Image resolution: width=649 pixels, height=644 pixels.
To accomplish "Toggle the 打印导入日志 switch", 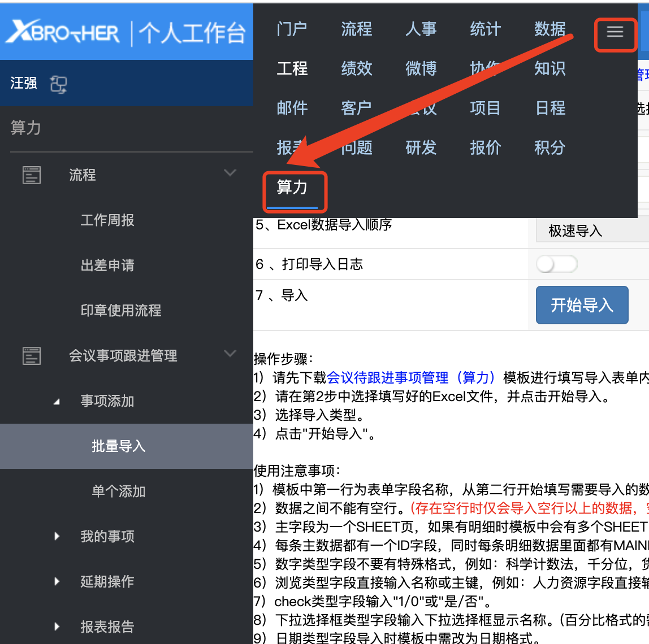I will (556, 264).
